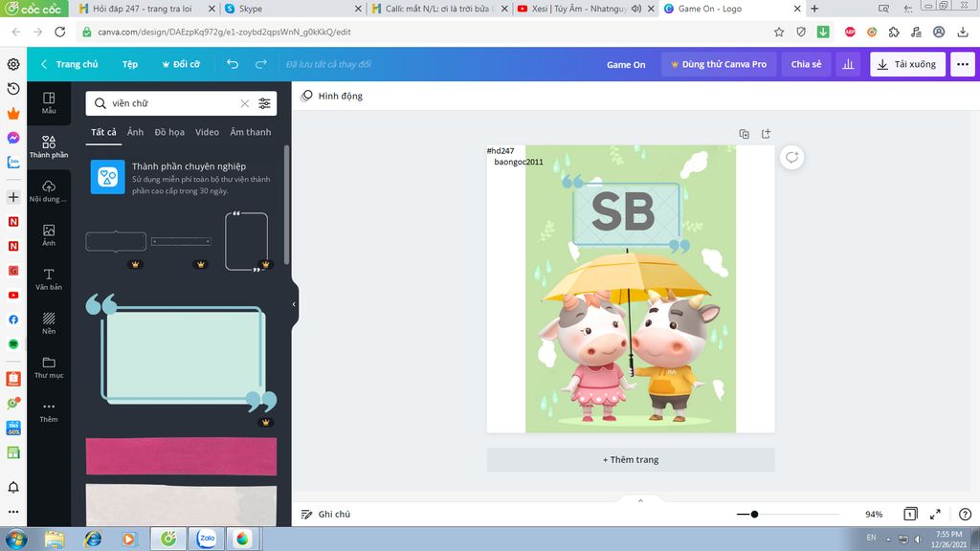
Task: Switch to the Hỏi đáp 247 browser tab
Action: pyautogui.click(x=146, y=9)
